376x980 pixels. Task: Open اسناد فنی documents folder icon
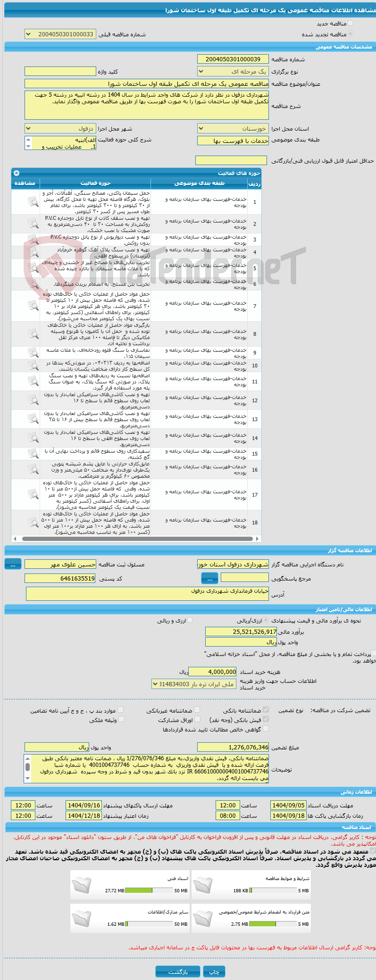(82, 885)
